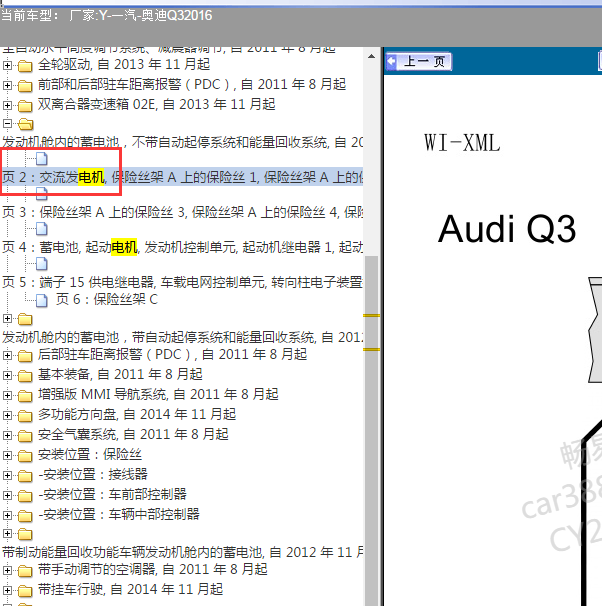
Task: Select 安装位置：保险丝 label text
Action: click(90, 454)
